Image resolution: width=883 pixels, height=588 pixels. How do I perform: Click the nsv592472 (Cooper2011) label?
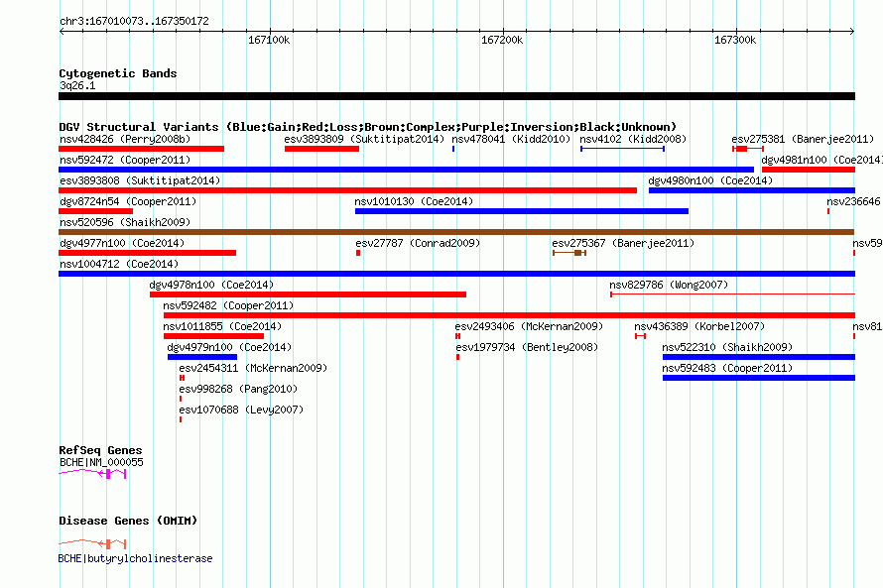pyautogui.click(x=125, y=160)
